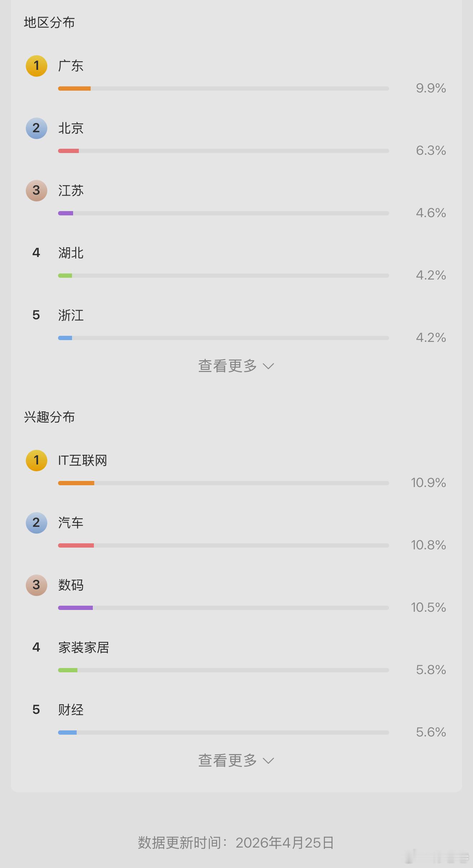The image size is (473, 868).
Task: Click the bronze rank 3 badge beside 江苏
Action: [x=37, y=191]
